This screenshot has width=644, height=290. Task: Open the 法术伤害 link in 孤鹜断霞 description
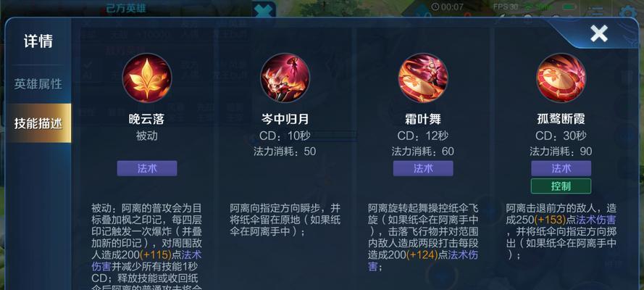[x=596, y=220]
